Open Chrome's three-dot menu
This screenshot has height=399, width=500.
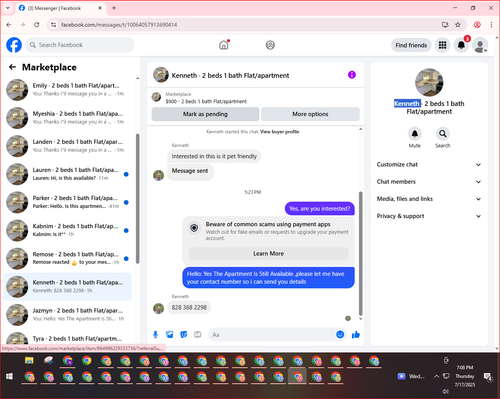coord(491,25)
